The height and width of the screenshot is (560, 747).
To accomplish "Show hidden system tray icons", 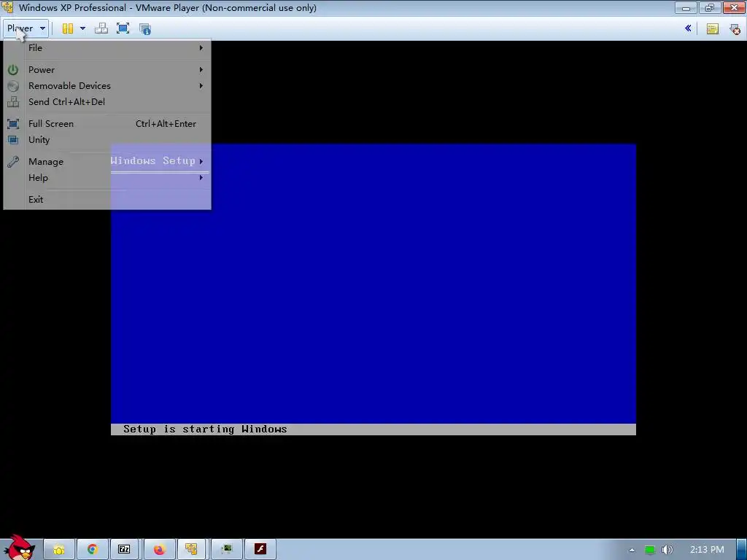I will click(x=632, y=550).
